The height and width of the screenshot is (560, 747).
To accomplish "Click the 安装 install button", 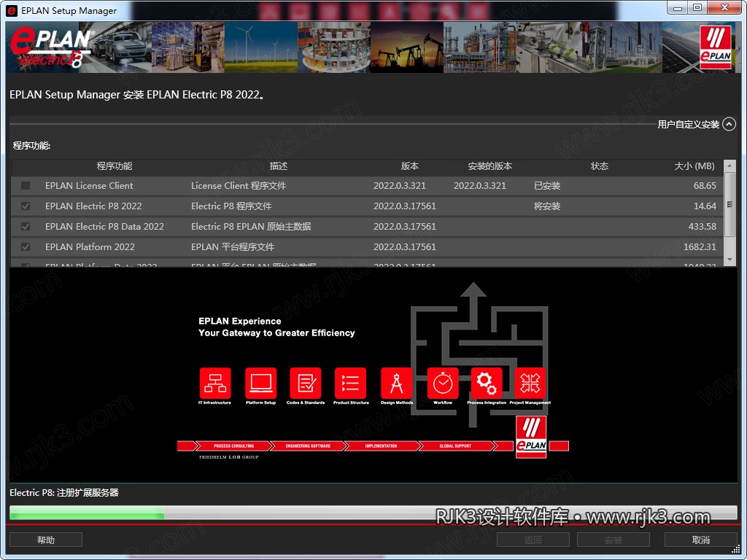I will point(613,540).
